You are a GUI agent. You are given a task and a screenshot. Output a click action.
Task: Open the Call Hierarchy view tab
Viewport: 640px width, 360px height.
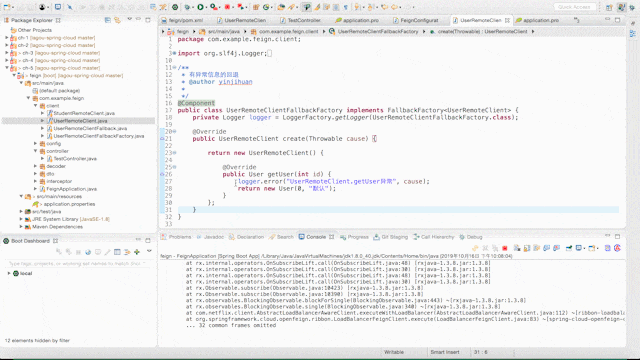pyautogui.click(x=437, y=237)
